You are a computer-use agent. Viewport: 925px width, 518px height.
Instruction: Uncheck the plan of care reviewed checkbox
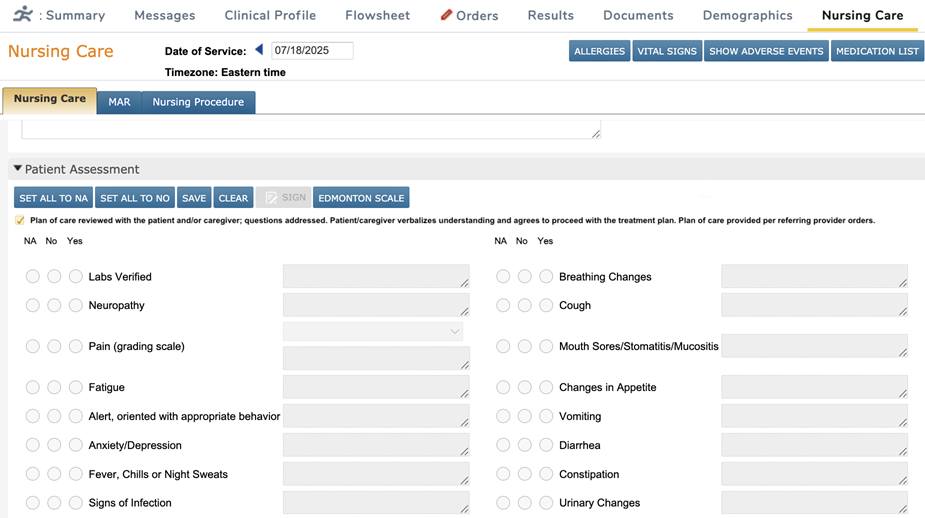click(x=20, y=220)
